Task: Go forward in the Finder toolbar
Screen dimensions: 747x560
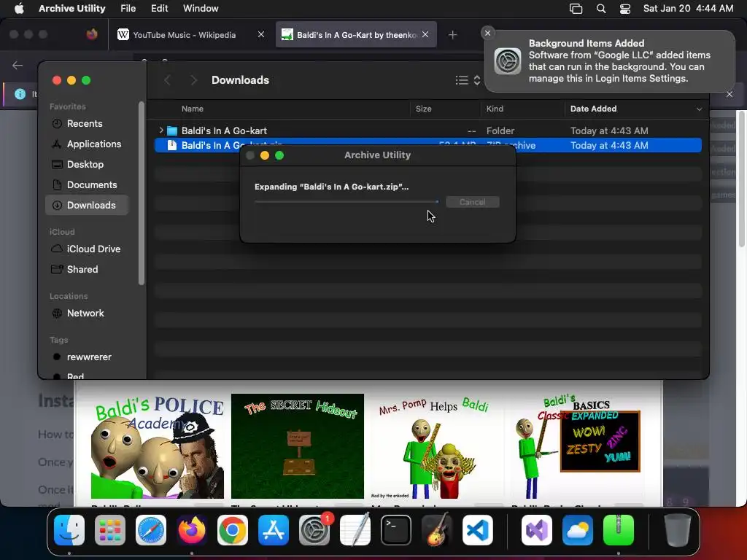Action: coord(193,80)
